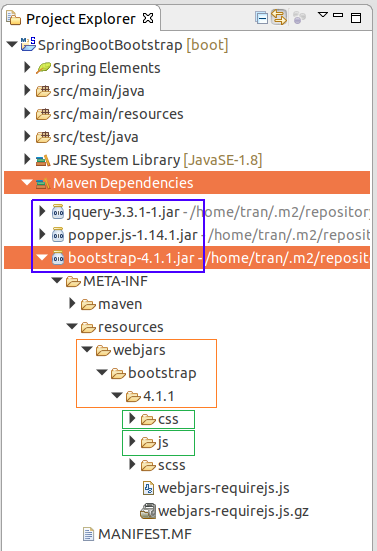The width and height of the screenshot is (377, 551).
Task: Expand the js folder
Action: point(132,441)
